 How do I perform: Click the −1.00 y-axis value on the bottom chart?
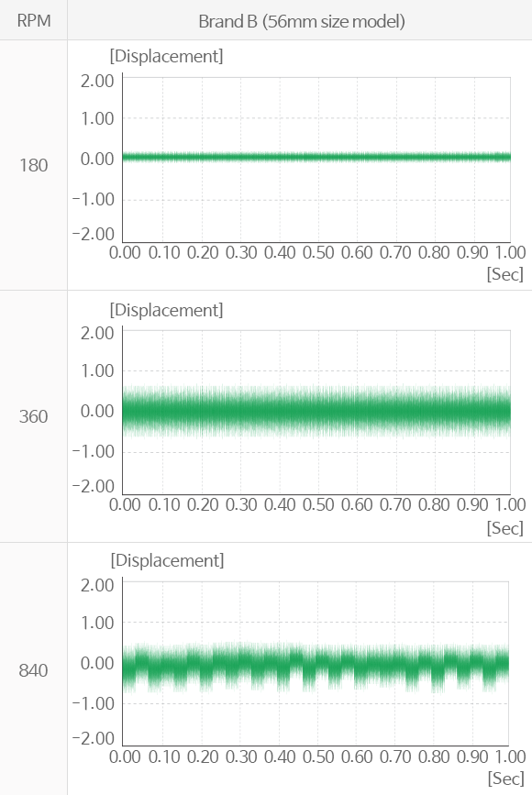coord(94,703)
